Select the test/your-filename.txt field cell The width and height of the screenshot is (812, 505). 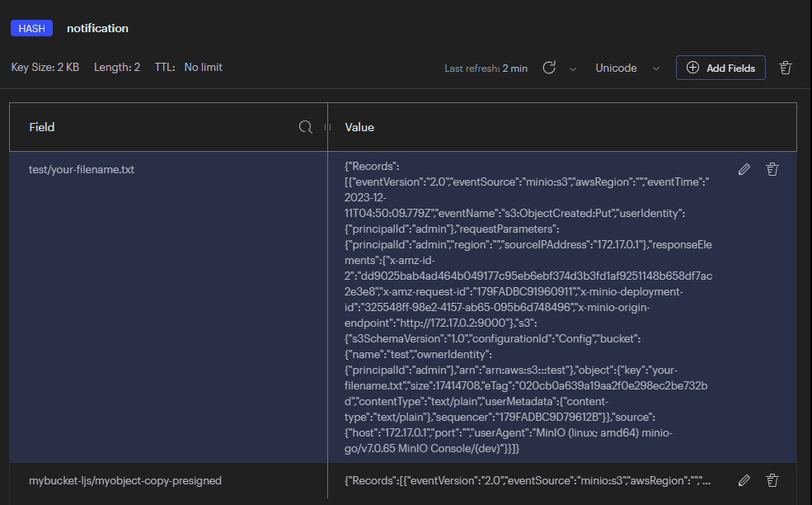click(82, 169)
